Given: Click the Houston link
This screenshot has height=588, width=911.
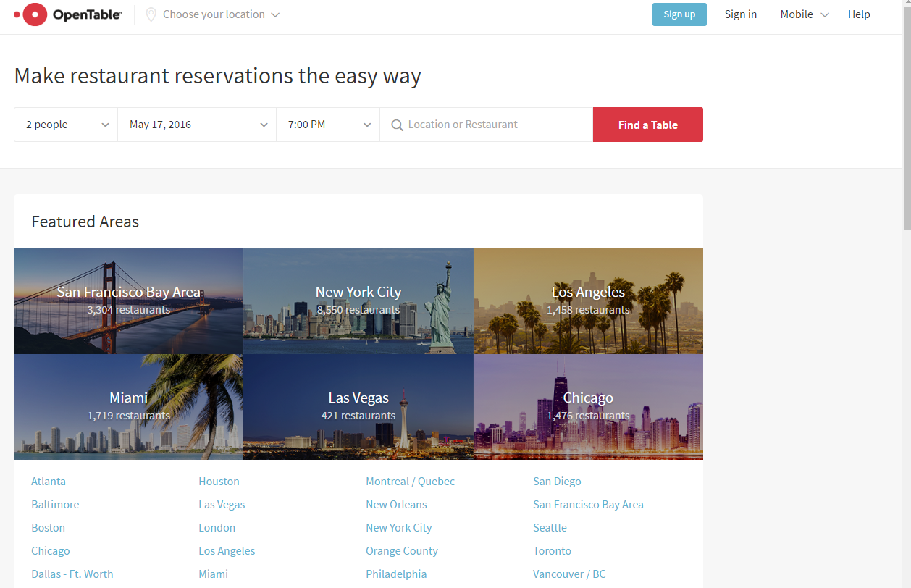Looking at the screenshot, I should pos(219,481).
